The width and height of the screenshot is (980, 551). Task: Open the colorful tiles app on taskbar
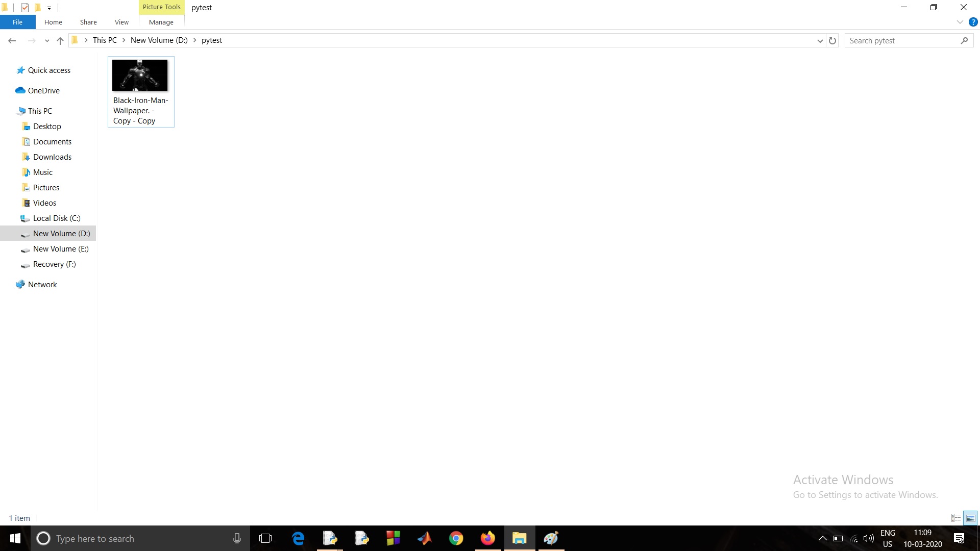[x=393, y=538]
